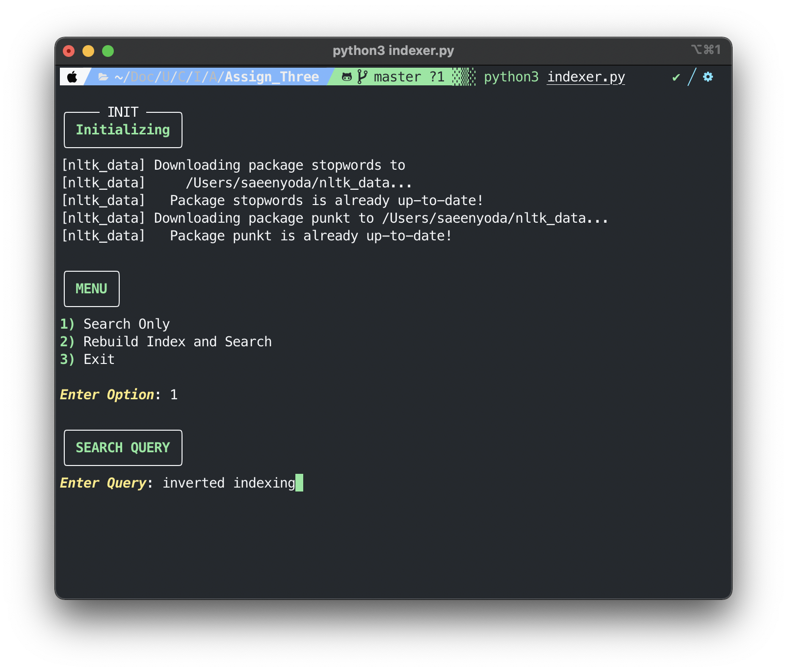Click the folder icon in the path segment
This screenshot has width=787, height=672.
click(103, 77)
